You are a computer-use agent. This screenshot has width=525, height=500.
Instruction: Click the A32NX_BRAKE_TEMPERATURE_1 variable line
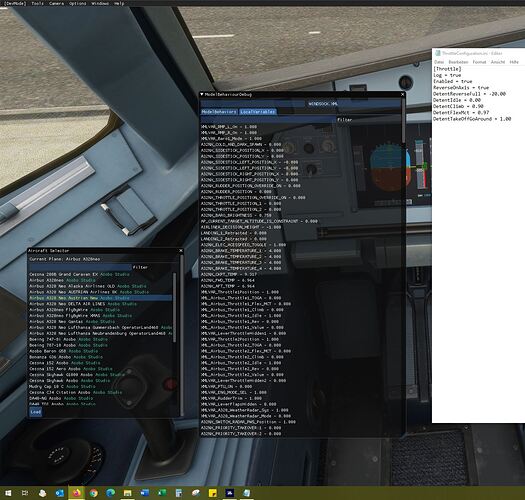coord(241,251)
